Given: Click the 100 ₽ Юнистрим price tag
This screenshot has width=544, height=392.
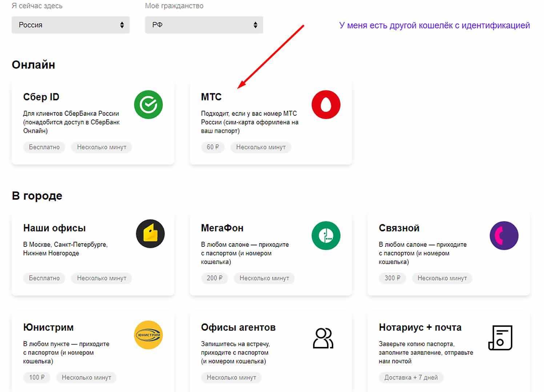Looking at the screenshot, I should (37, 377).
